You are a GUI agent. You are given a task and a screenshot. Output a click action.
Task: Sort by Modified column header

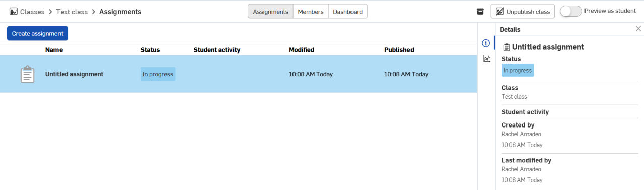coord(302,50)
